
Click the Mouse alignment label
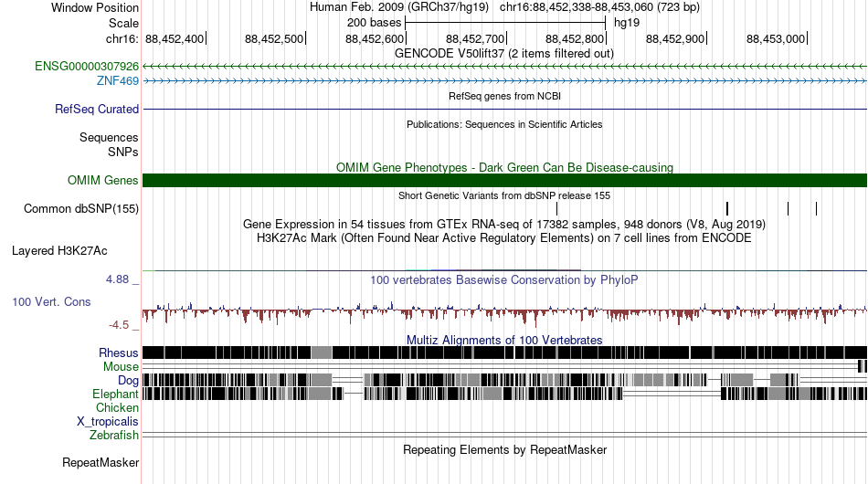121,367
